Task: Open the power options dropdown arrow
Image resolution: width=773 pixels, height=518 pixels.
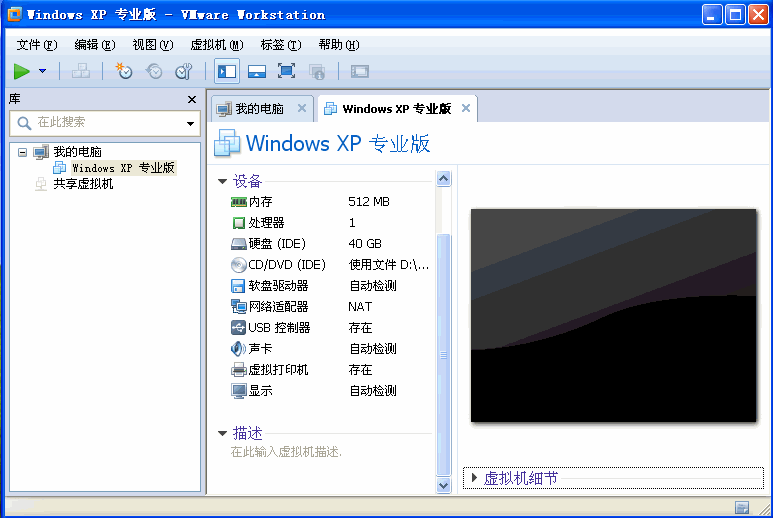Action: [x=42, y=71]
